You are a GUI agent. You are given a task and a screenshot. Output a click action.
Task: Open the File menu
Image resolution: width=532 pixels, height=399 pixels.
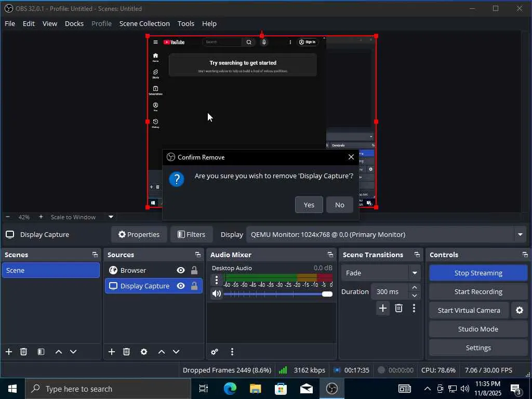10,24
